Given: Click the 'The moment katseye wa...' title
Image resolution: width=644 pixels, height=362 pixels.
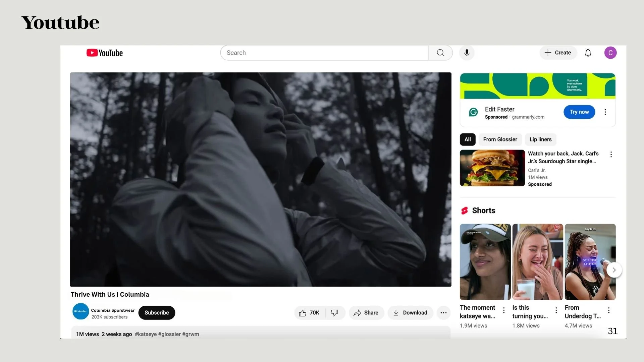Looking at the screenshot, I should (x=478, y=312).
